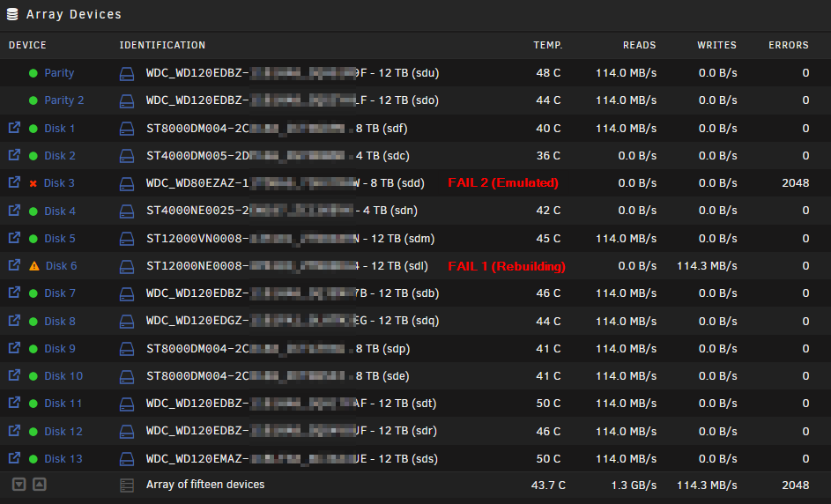Click the drive icon for Disk 6 (sdl)
831x504 pixels.
coord(127,267)
